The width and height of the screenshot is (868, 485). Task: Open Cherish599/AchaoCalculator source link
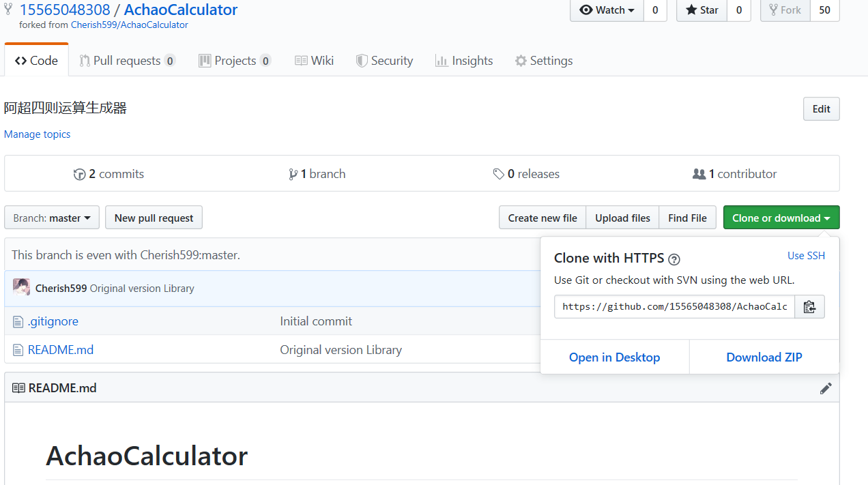[x=130, y=25]
